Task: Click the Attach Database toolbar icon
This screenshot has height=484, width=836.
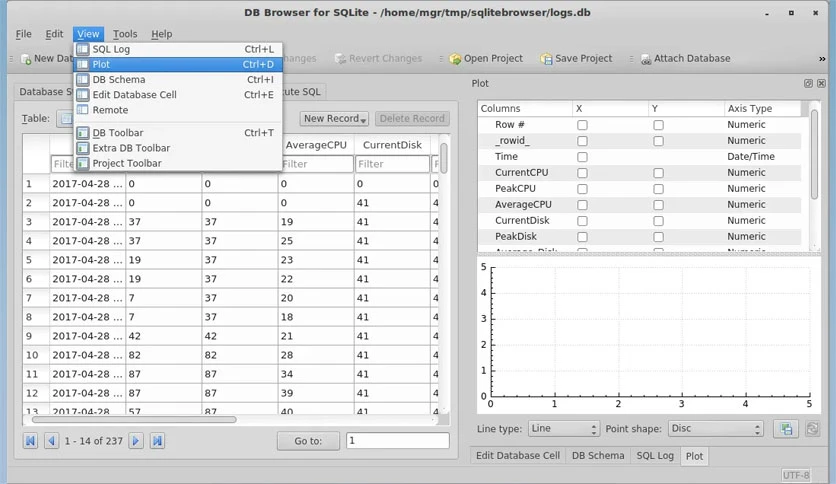Action: click(x=646, y=59)
